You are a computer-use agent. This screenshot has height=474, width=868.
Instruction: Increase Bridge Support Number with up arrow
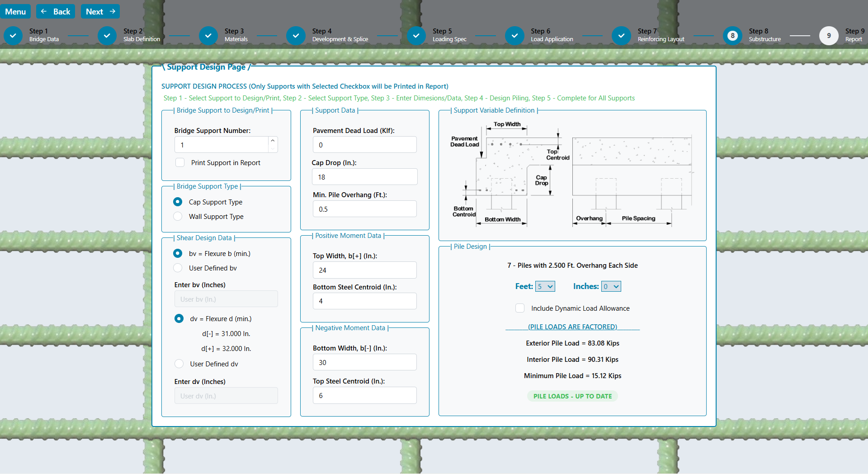click(273, 141)
